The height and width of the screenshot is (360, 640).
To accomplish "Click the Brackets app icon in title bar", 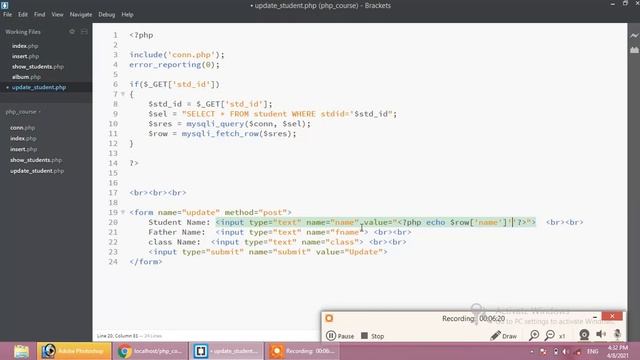I will click(4, 5).
